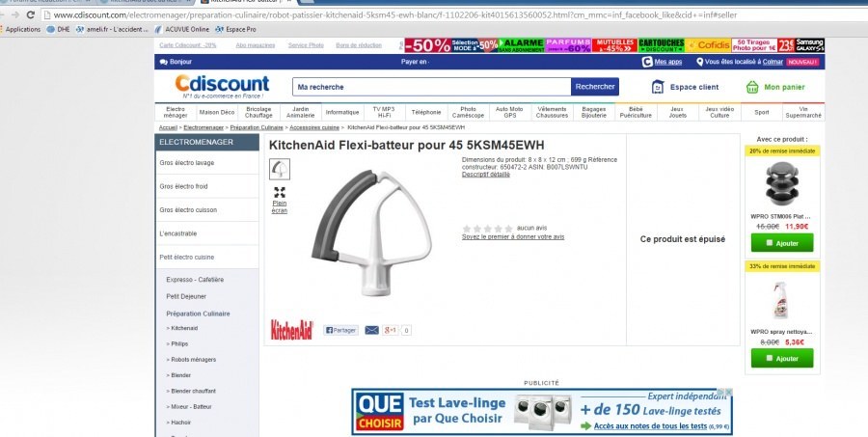Open Préparation Culinaire sidebar subcategory

pyautogui.click(x=198, y=314)
